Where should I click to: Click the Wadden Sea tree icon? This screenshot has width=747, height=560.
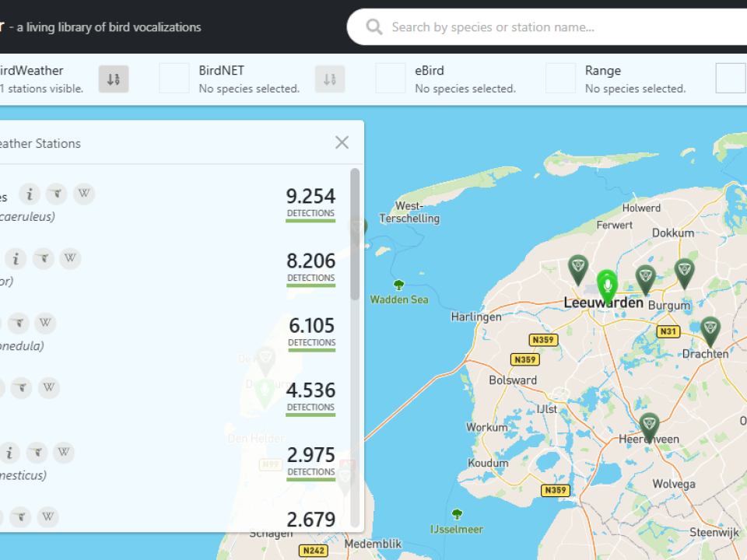click(399, 285)
